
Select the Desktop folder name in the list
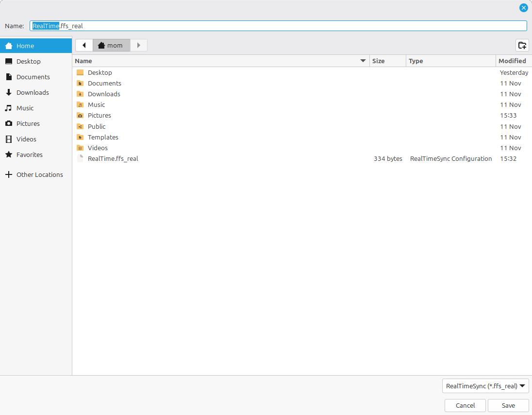100,72
